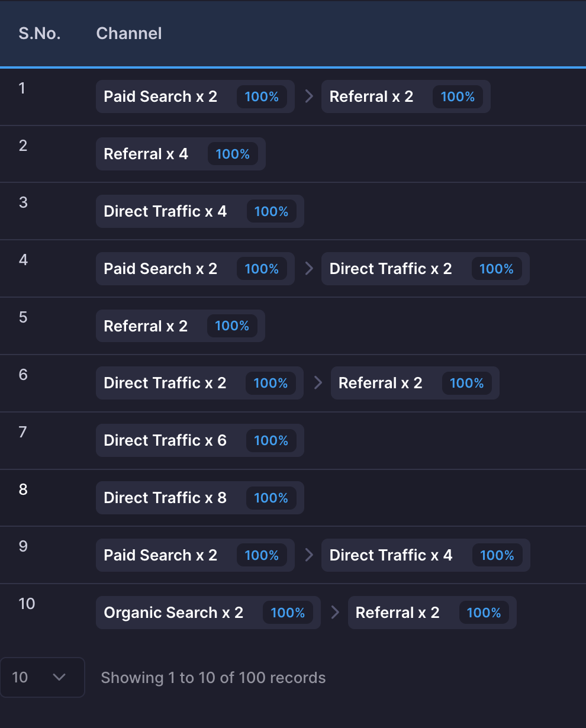Click the chevron after Organic Search in row 10
This screenshot has width=586, height=728.
(x=335, y=613)
